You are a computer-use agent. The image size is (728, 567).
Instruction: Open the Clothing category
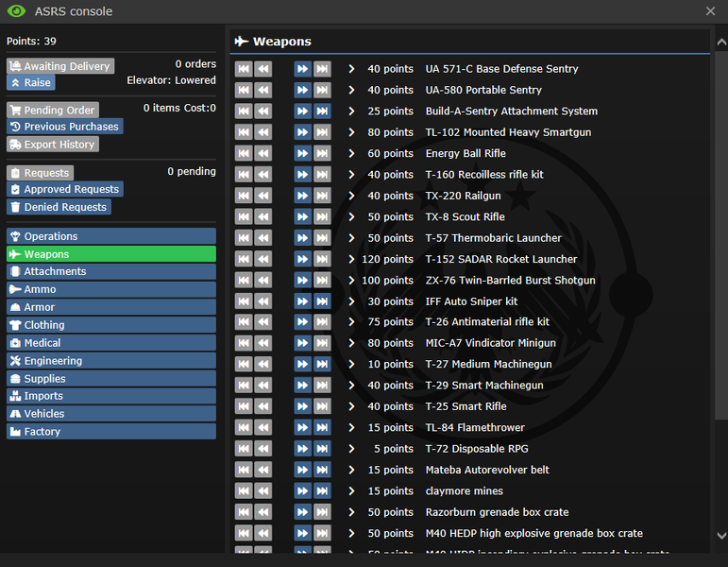pyautogui.click(x=111, y=325)
